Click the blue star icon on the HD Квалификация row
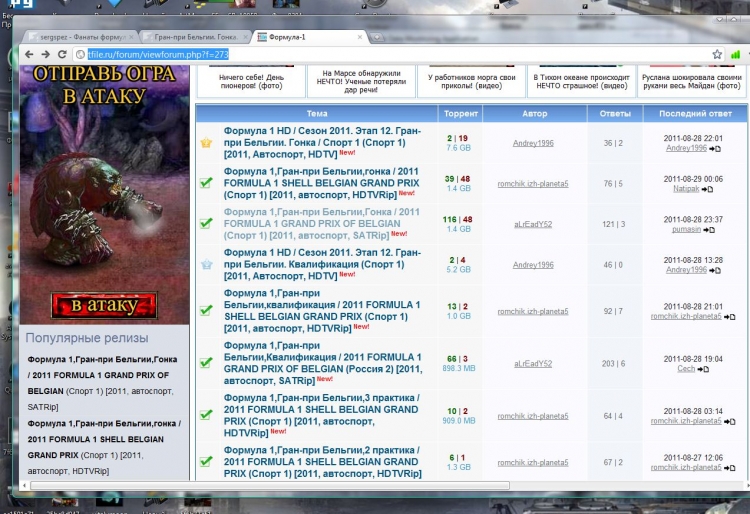Image resolution: width=750 pixels, height=514 pixels. tap(207, 264)
